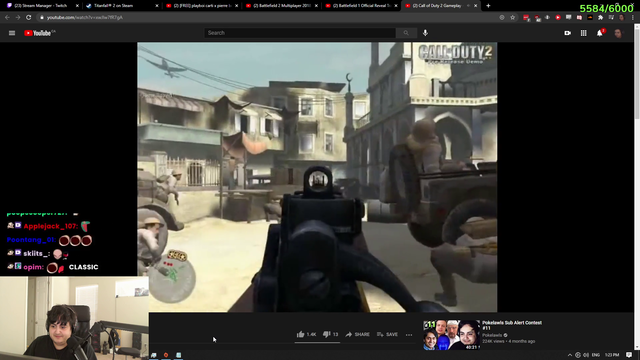
Task: Open the volume icon in system tray
Action: (x=586, y=355)
